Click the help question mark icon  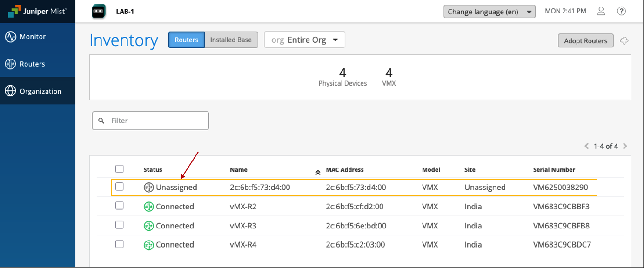click(x=621, y=12)
